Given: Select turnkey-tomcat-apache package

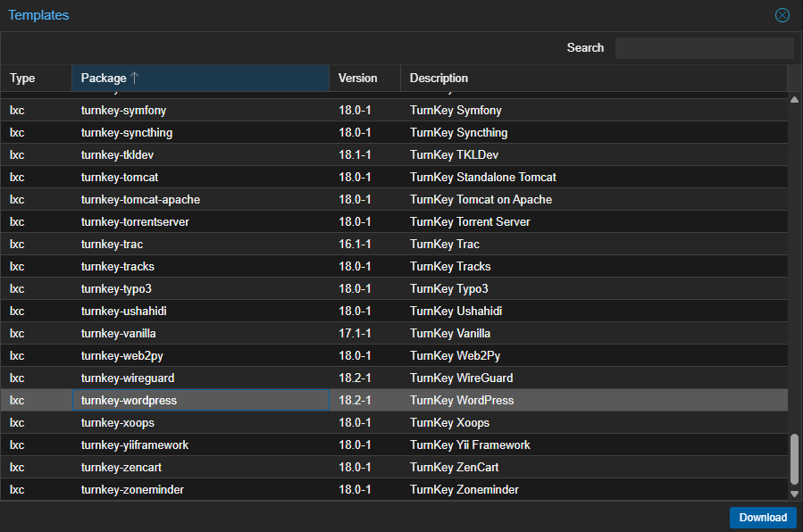Looking at the screenshot, I should click(140, 200).
